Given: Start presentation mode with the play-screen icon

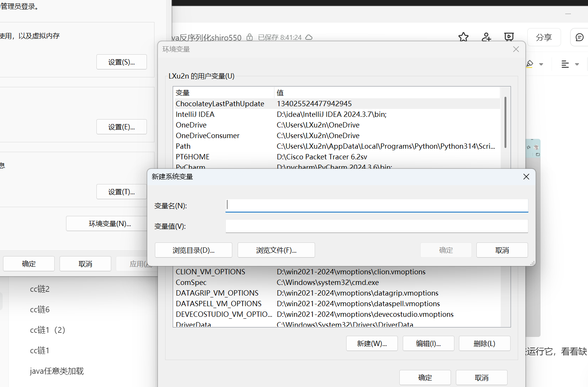Looking at the screenshot, I should 509,37.
